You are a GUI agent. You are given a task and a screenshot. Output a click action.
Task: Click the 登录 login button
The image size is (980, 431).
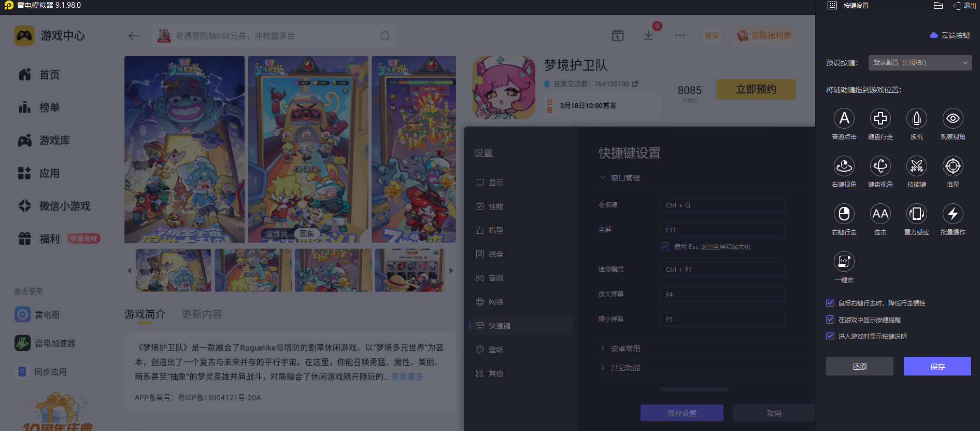(x=712, y=35)
